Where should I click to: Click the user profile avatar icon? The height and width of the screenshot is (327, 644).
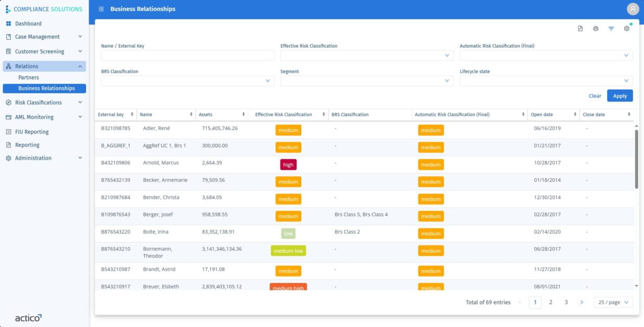(x=632, y=9)
